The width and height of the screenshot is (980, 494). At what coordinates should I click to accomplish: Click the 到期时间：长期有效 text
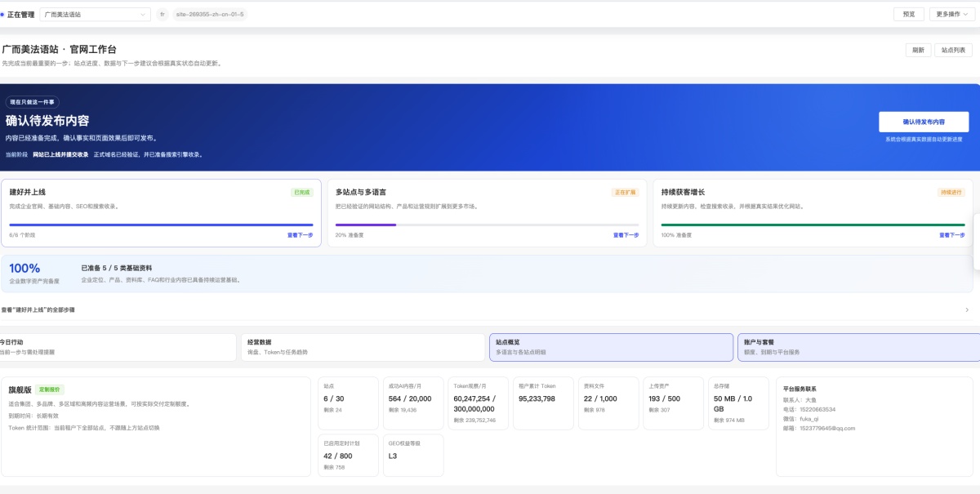(x=33, y=416)
